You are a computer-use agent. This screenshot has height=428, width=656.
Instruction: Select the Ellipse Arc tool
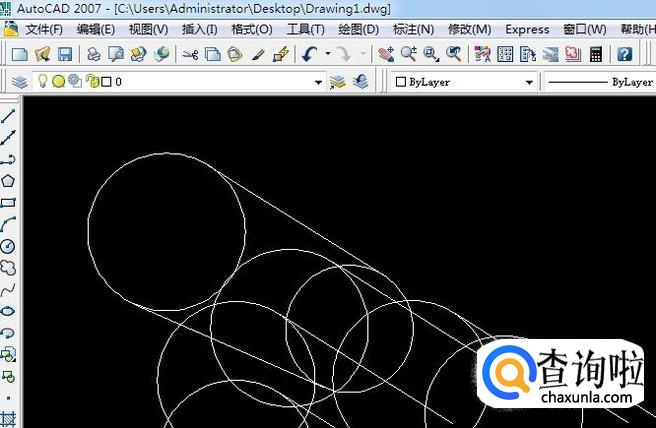click(8, 333)
